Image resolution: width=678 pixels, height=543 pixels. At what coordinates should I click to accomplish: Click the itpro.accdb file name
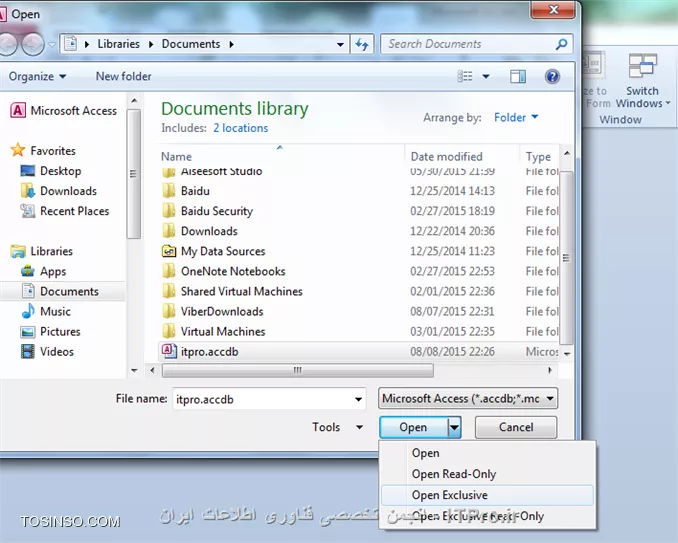click(x=210, y=351)
